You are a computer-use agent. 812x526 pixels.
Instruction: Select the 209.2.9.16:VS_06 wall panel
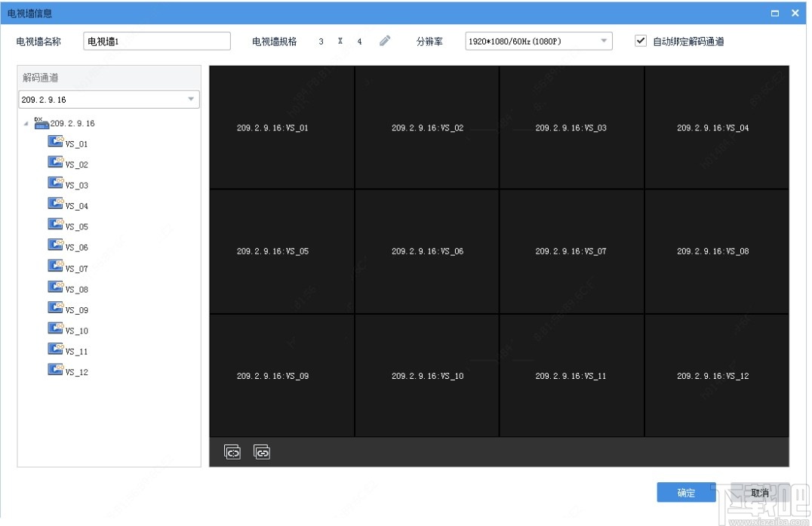pos(426,251)
